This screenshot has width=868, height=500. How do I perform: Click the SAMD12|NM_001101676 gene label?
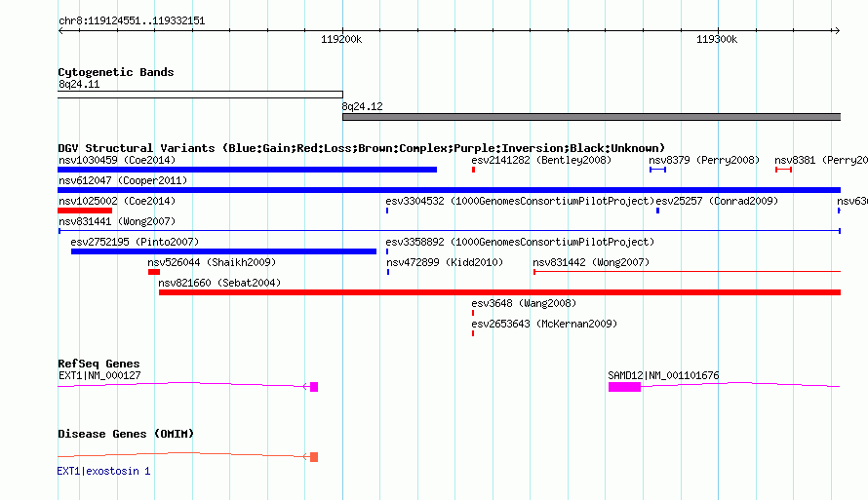(x=663, y=375)
